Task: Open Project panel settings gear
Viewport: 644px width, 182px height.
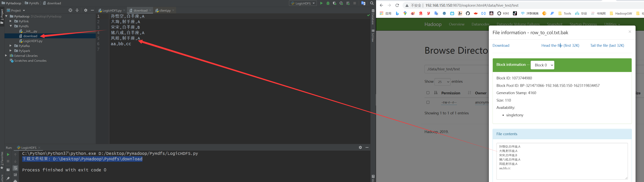Action: coord(86,10)
